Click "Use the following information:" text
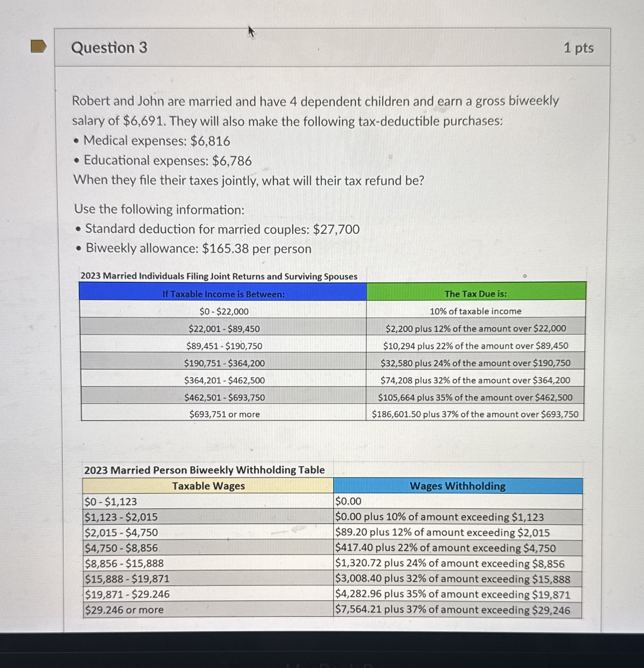 [159, 210]
